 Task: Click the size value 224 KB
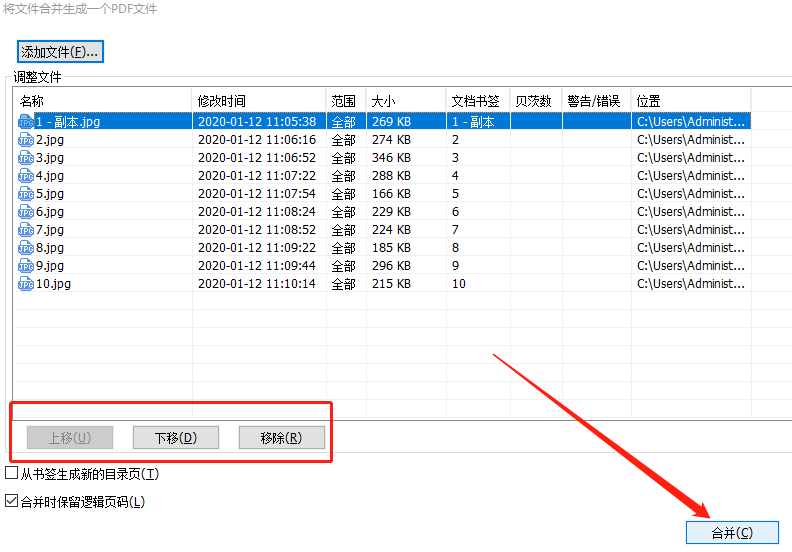pyautogui.click(x=391, y=230)
